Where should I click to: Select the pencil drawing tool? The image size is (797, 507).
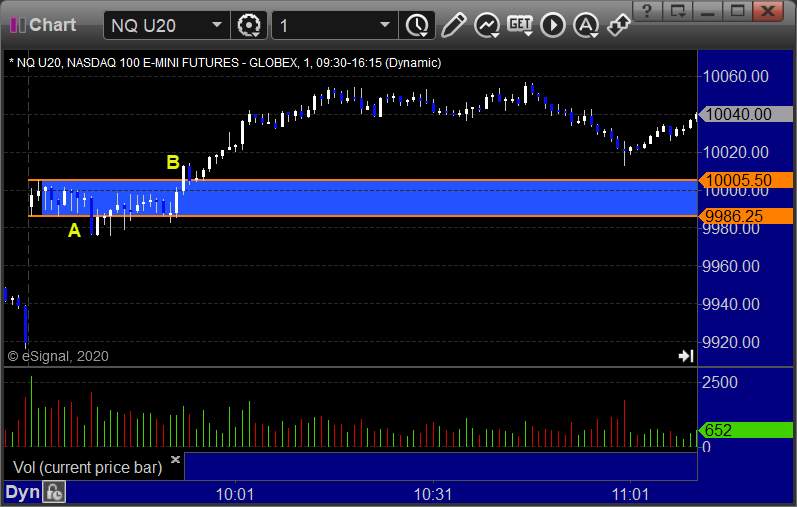point(453,25)
